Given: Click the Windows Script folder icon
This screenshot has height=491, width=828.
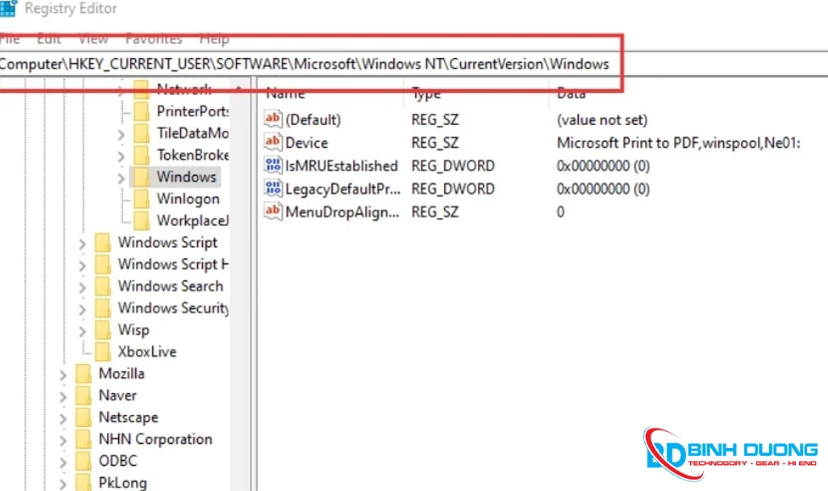Looking at the screenshot, I should pyautogui.click(x=102, y=243).
